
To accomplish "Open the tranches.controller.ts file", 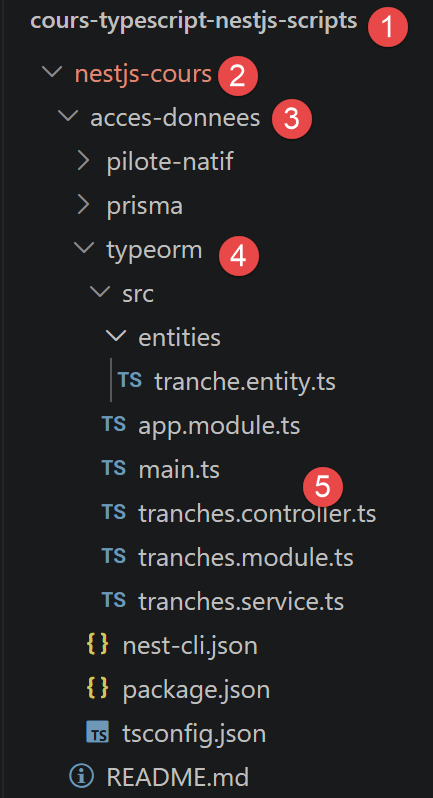I will tap(257, 514).
